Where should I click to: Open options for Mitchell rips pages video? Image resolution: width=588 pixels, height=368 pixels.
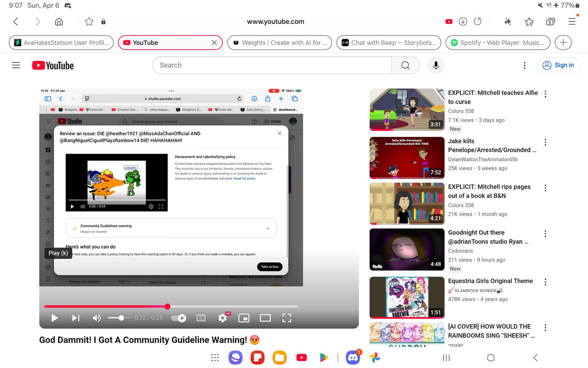click(545, 188)
